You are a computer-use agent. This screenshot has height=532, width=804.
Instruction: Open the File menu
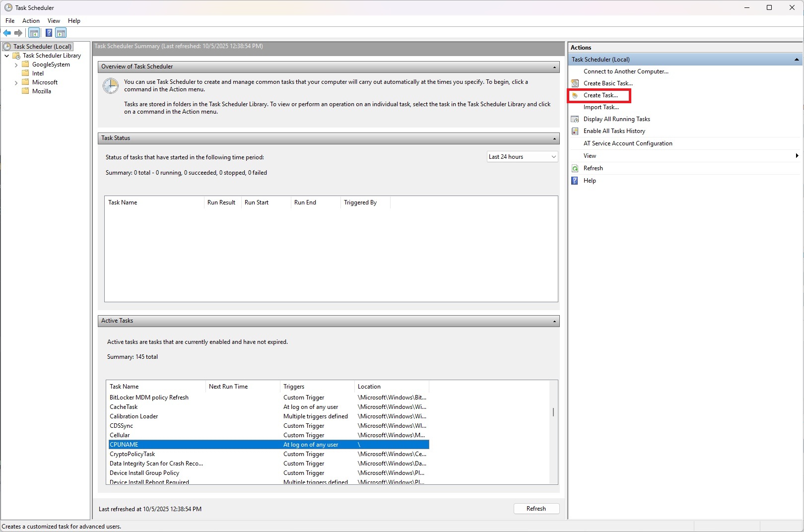10,21
